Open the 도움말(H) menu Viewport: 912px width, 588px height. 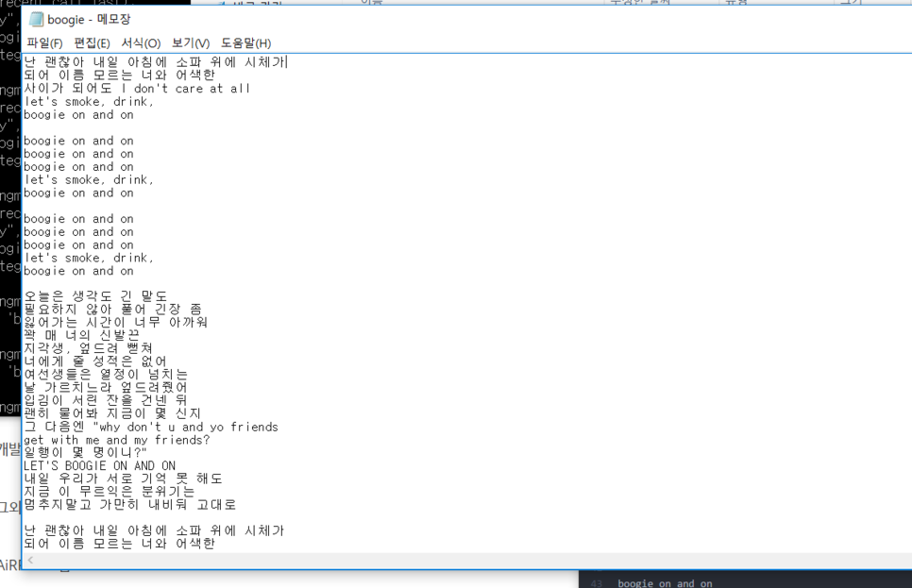pos(246,43)
